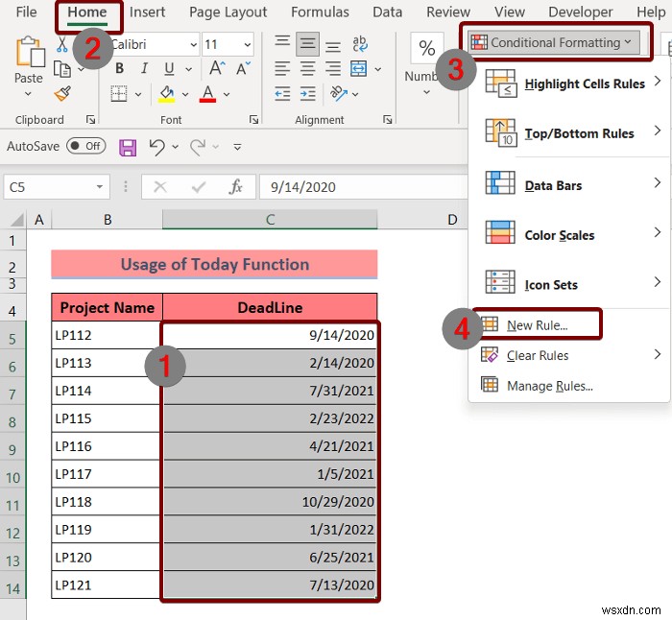The width and height of the screenshot is (672, 620).
Task: Select column C header
Action: click(270, 220)
